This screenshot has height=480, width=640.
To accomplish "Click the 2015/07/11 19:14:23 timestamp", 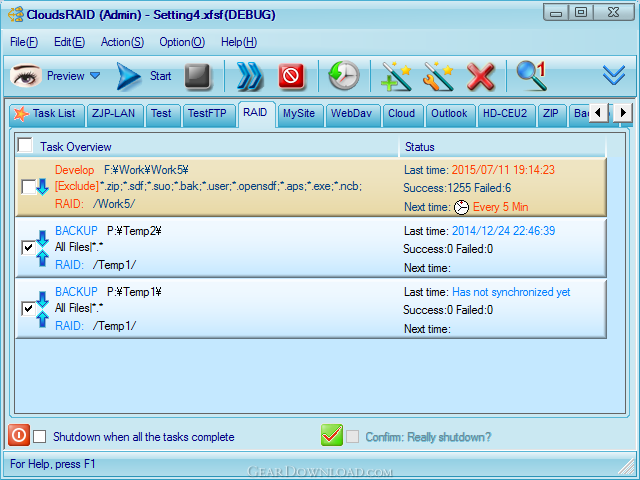I will click(x=503, y=170).
